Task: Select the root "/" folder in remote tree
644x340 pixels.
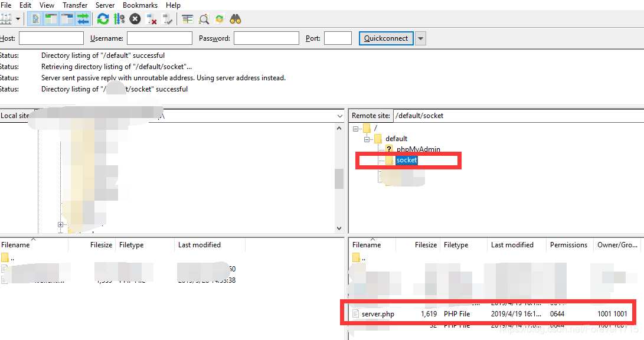Action: click(x=375, y=128)
